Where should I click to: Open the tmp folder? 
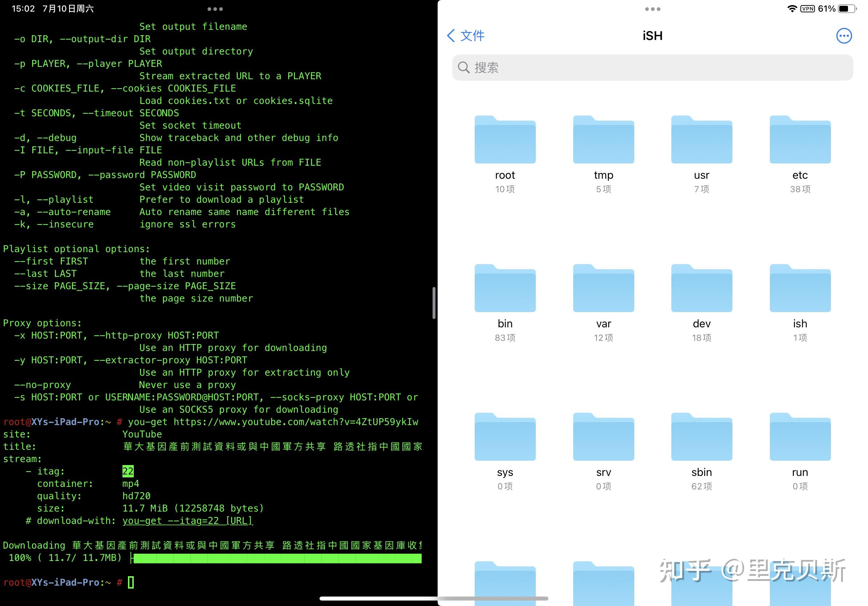603,140
